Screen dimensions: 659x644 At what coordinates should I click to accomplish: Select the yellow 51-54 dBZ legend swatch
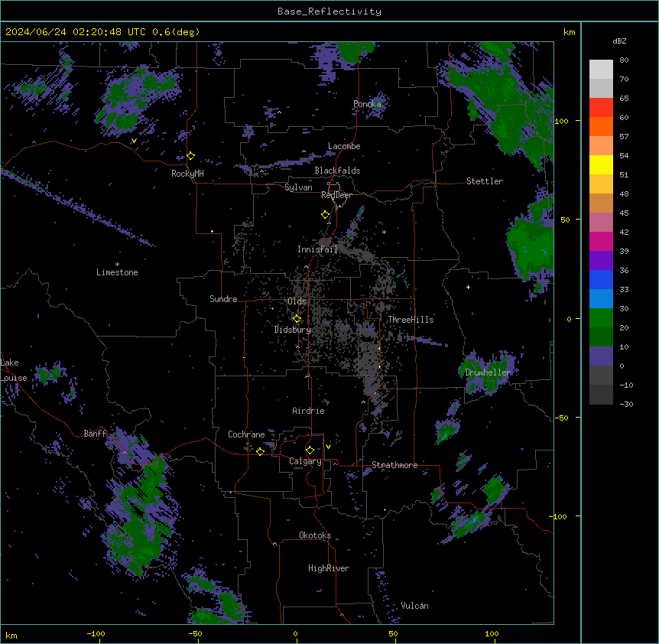tap(601, 164)
